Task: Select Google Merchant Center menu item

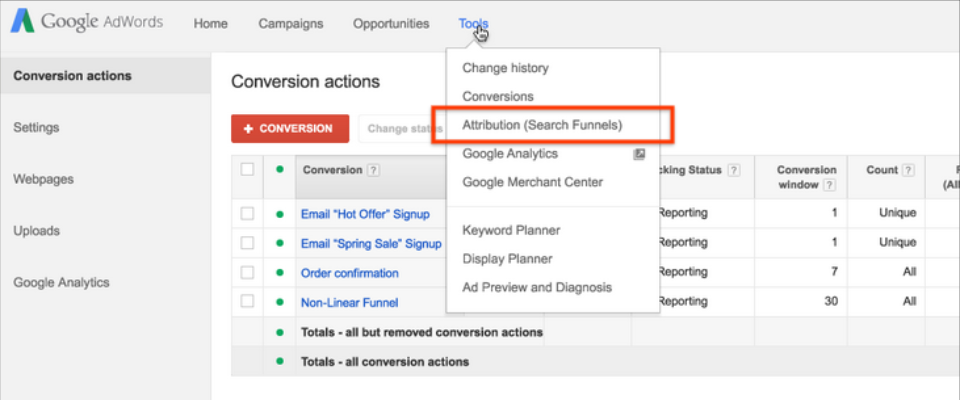Action: tap(533, 182)
